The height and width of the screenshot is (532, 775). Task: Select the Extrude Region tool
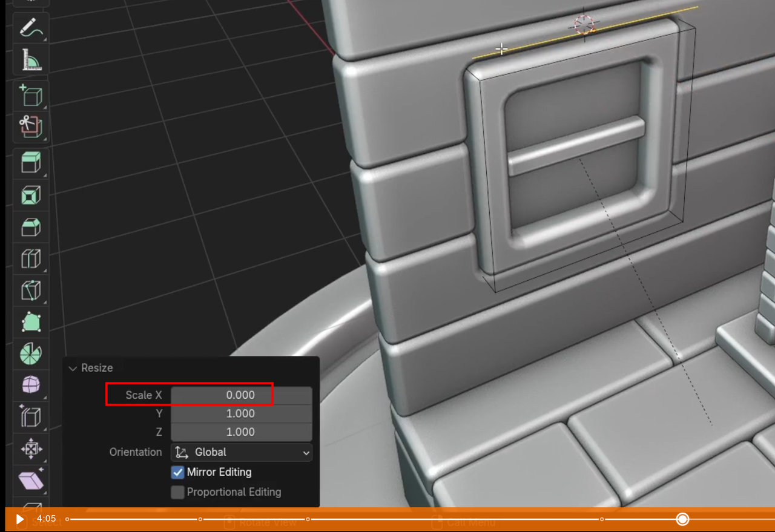[x=30, y=162]
